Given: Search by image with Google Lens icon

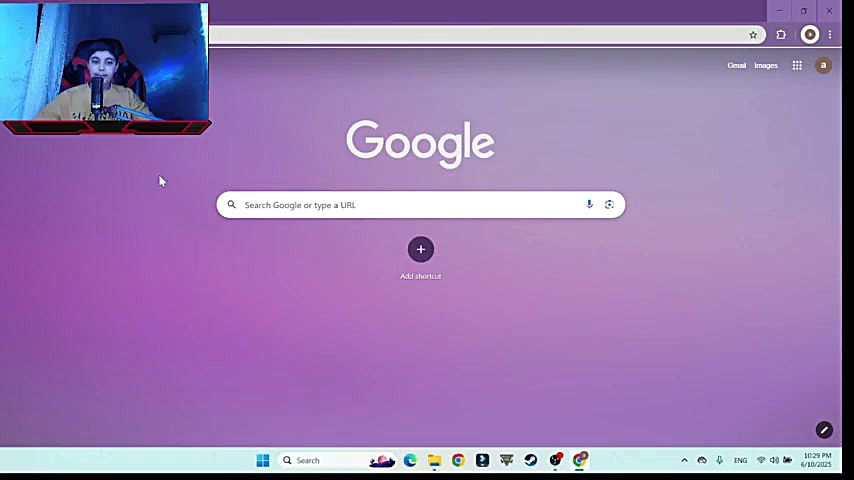Looking at the screenshot, I should pyautogui.click(x=609, y=204).
